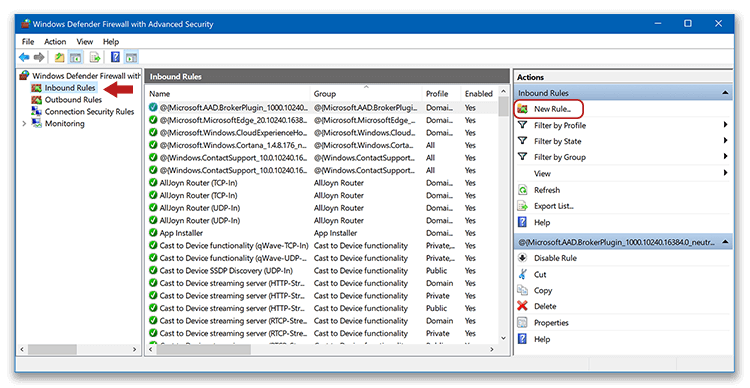Select the Microsoft.AAD.BrokerPlugin rule row
750x388 pixels.
point(321,108)
